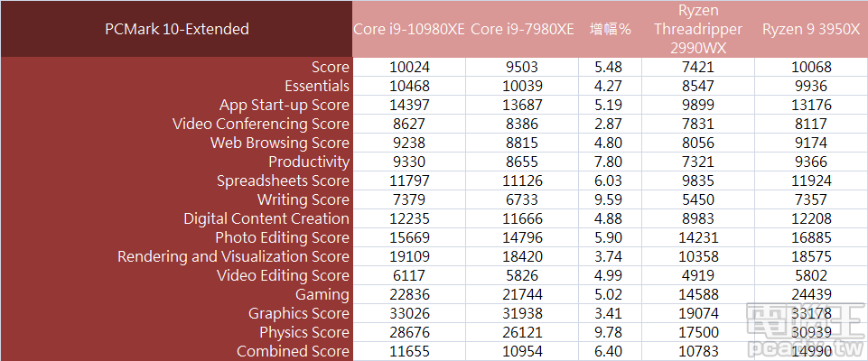
Task: Click cell value 24439
Action: coord(811,294)
